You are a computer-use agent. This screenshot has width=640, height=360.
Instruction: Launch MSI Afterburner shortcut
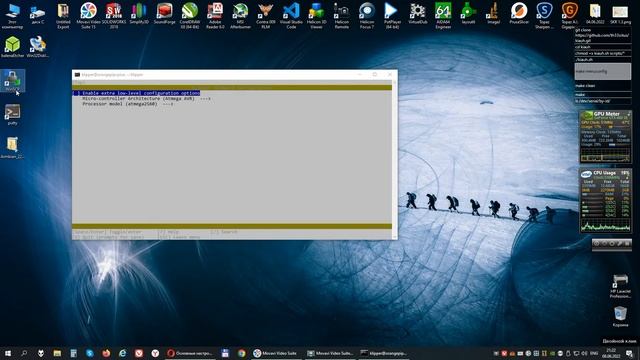(240, 16)
